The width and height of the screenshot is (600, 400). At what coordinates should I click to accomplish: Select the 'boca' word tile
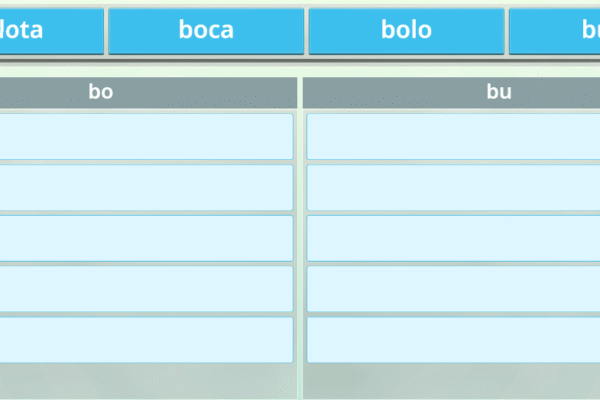206,31
